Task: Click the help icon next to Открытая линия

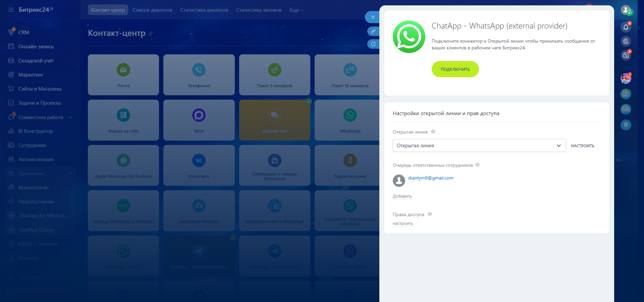Action: pos(433,132)
